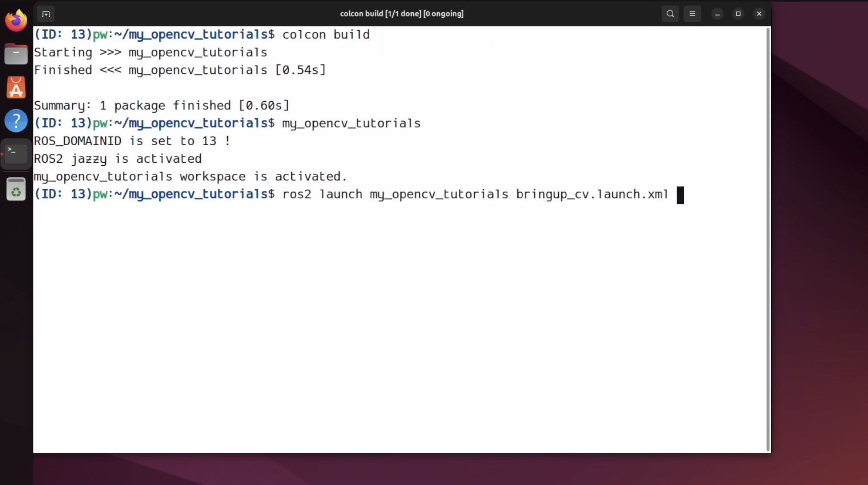
Task: Click the 'ROS2 jazzy is activated' line
Action: pyautogui.click(x=117, y=159)
